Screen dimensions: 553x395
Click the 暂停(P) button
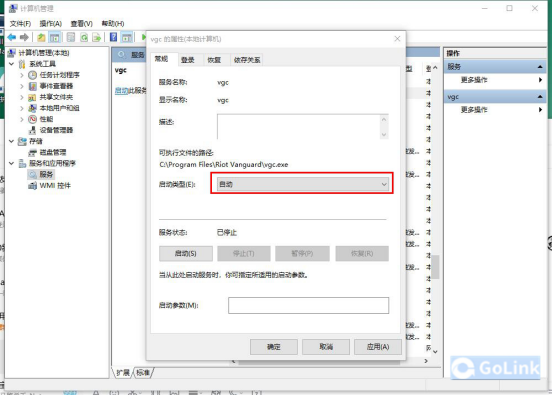click(302, 254)
